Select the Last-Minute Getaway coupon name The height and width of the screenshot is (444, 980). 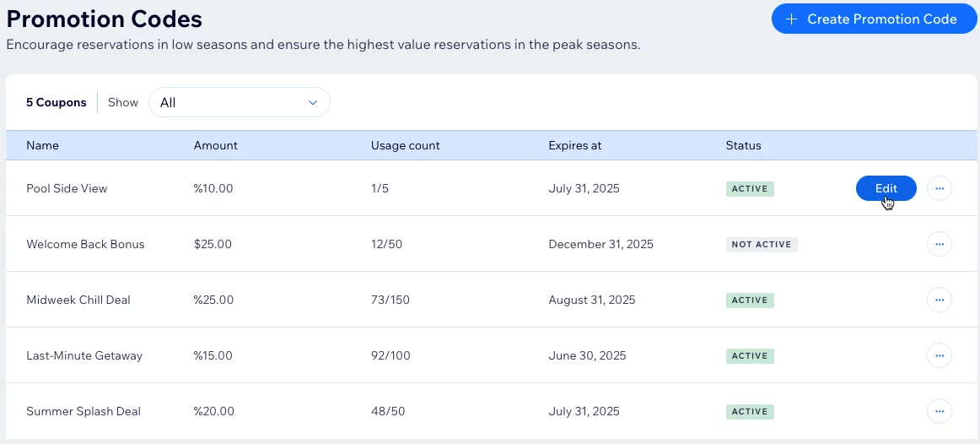[84, 355]
